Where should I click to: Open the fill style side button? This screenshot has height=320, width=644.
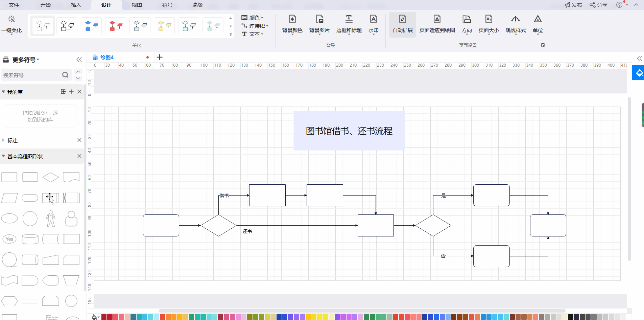[x=638, y=73]
